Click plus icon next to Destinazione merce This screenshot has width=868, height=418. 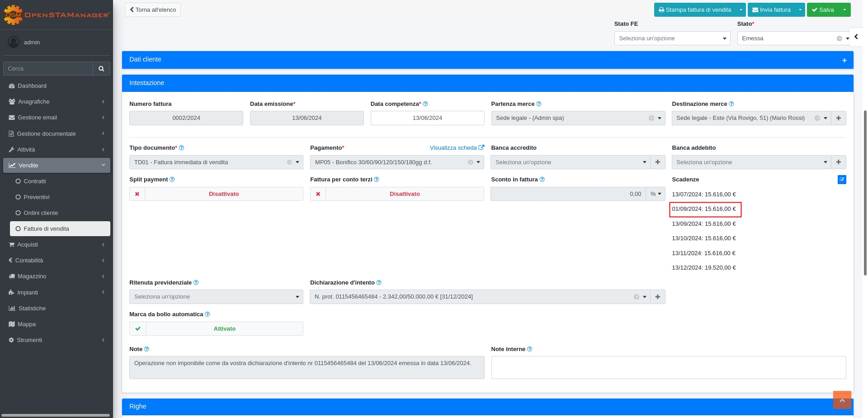click(838, 118)
